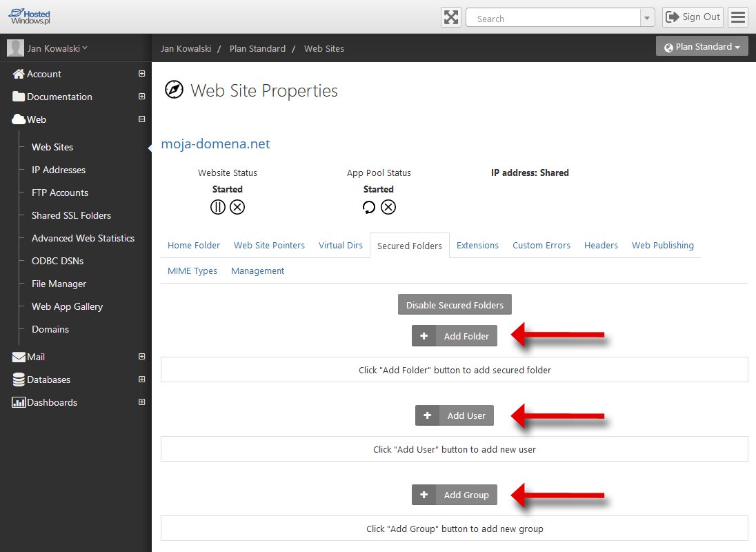Switch to the Headers tab
The image size is (756, 552).
coord(601,246)
